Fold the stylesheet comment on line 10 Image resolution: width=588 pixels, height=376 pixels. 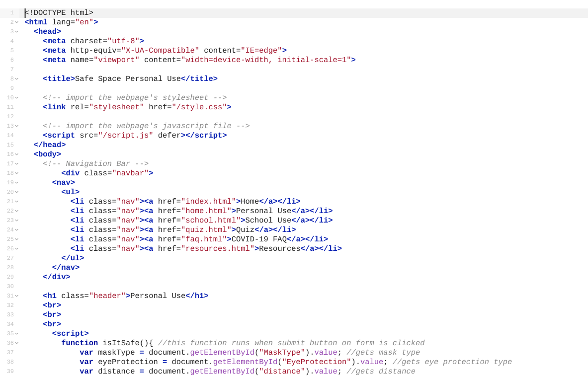point(16,97)
